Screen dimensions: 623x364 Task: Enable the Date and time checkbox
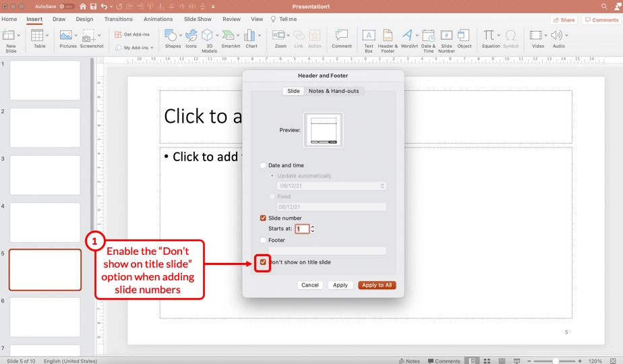coord(263,165)
